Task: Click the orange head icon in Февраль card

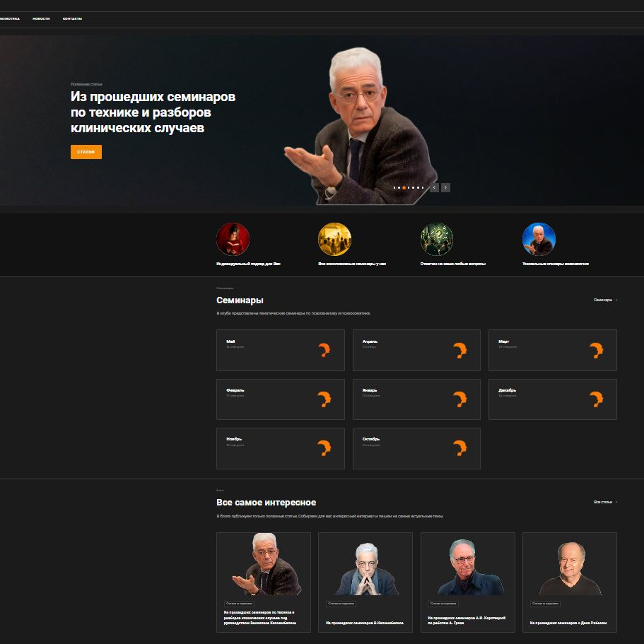Action: [324, 399]
